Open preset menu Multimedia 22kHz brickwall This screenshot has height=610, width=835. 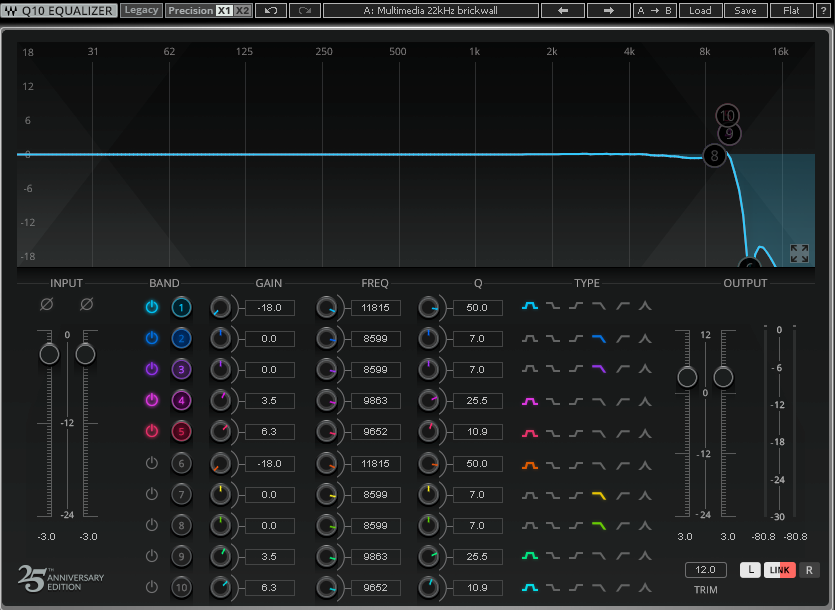pos(430,10)
